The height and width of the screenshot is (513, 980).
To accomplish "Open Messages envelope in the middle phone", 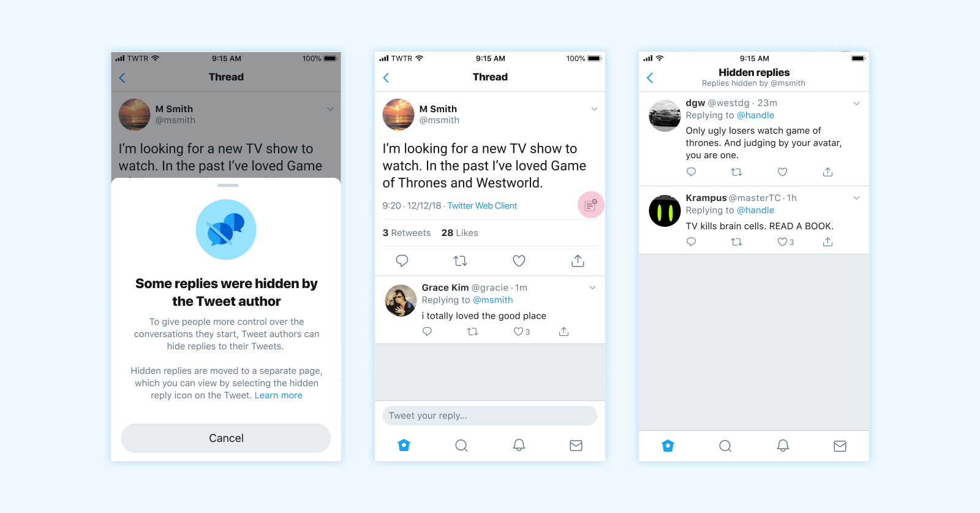I will pos(576,446).
